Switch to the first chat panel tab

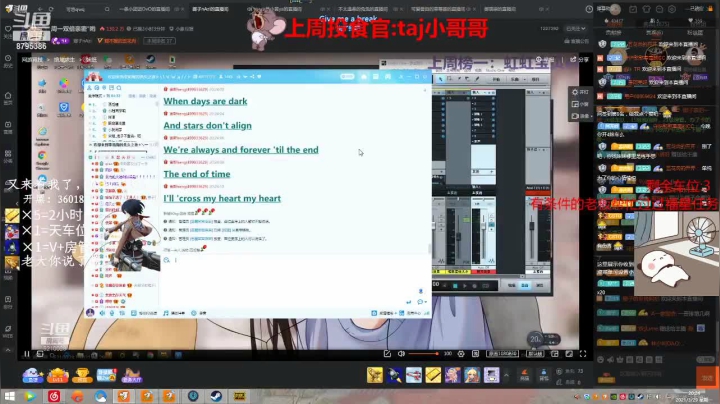[613, 33]
